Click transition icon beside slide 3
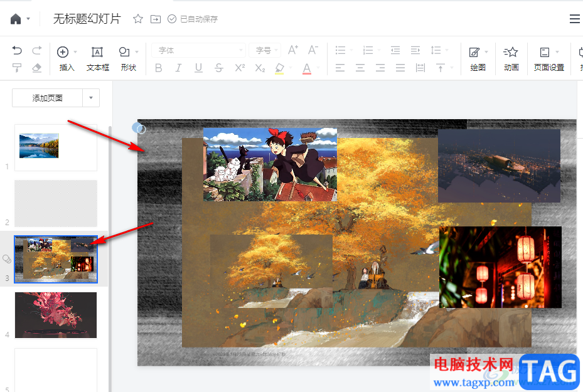The height and width of the screenshot is (392, 583). click(x=7, y=258)
